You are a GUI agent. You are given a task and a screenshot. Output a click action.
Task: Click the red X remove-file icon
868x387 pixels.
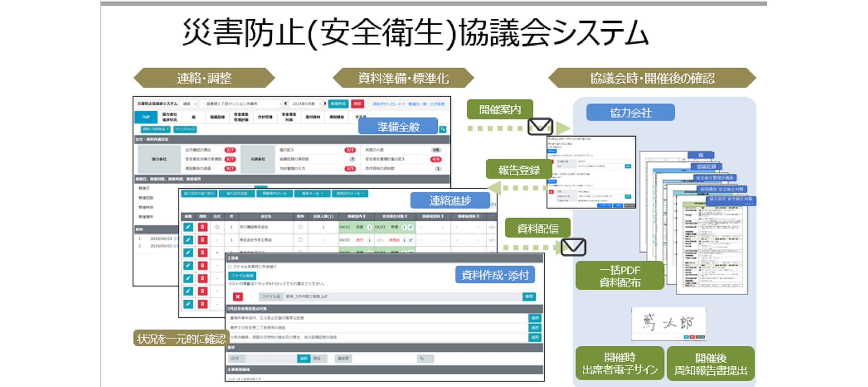[x=238, y=296]
